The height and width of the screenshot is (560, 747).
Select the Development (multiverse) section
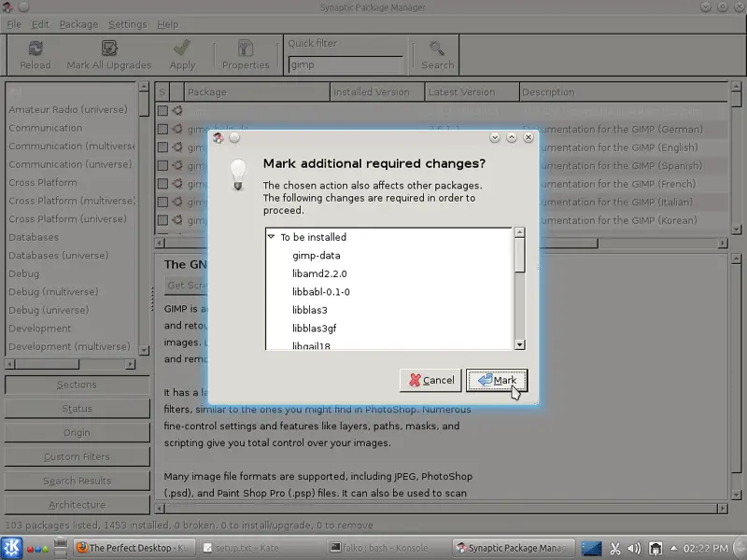click(69, 346)
